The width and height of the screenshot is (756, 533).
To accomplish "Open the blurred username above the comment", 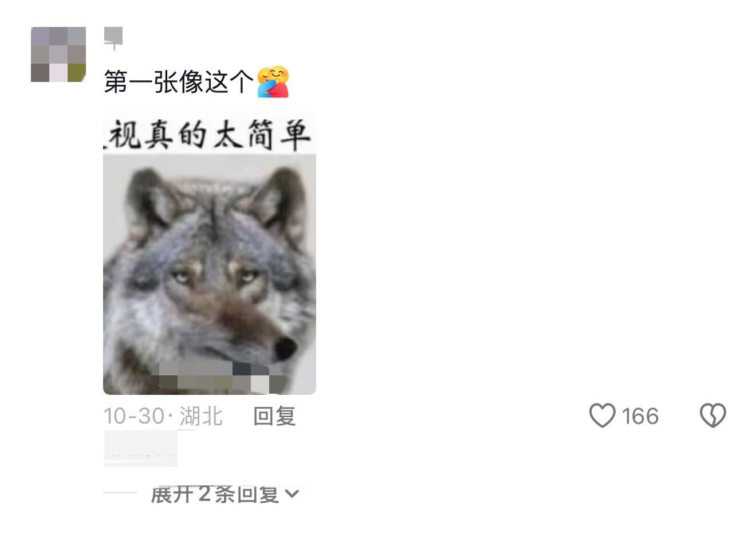I will [113, 38].
